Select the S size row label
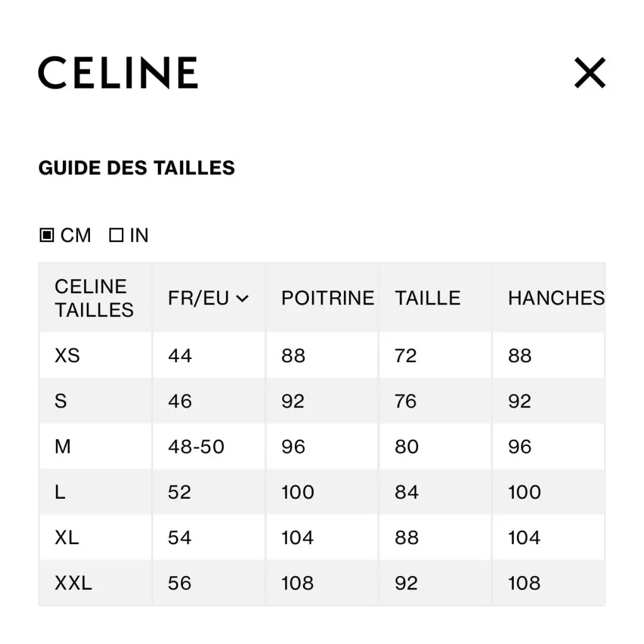Screen dimensions: 644x644 tap(60, 401)
